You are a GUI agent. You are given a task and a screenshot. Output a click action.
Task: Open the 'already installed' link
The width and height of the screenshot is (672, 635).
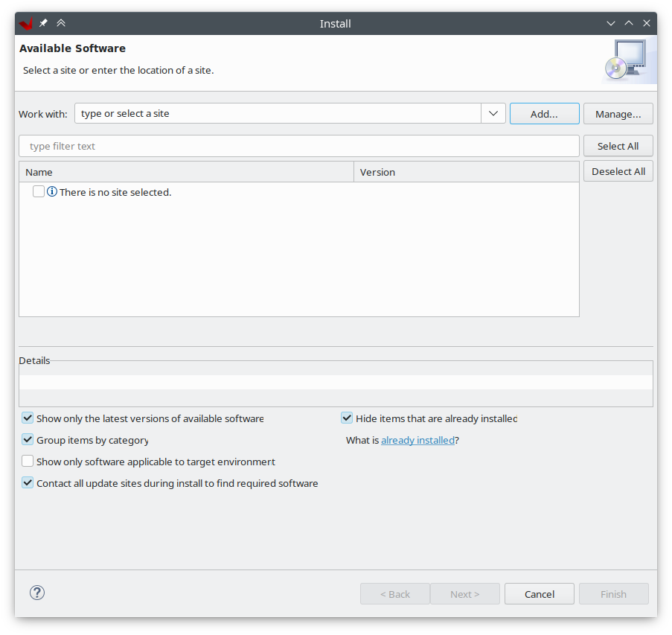click(417, 441)
